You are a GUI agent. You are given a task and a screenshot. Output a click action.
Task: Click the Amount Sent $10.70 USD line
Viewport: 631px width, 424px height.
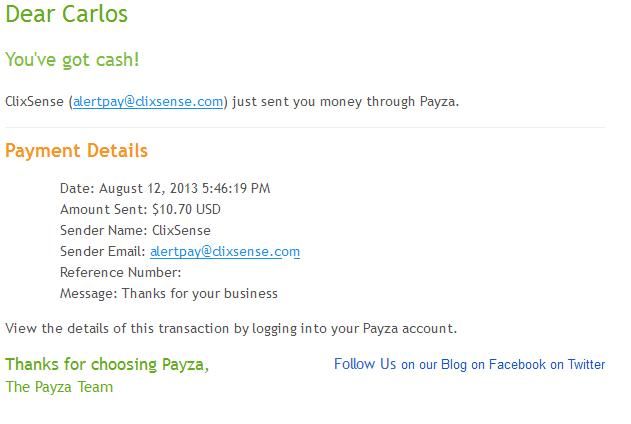tap(140, 210)
